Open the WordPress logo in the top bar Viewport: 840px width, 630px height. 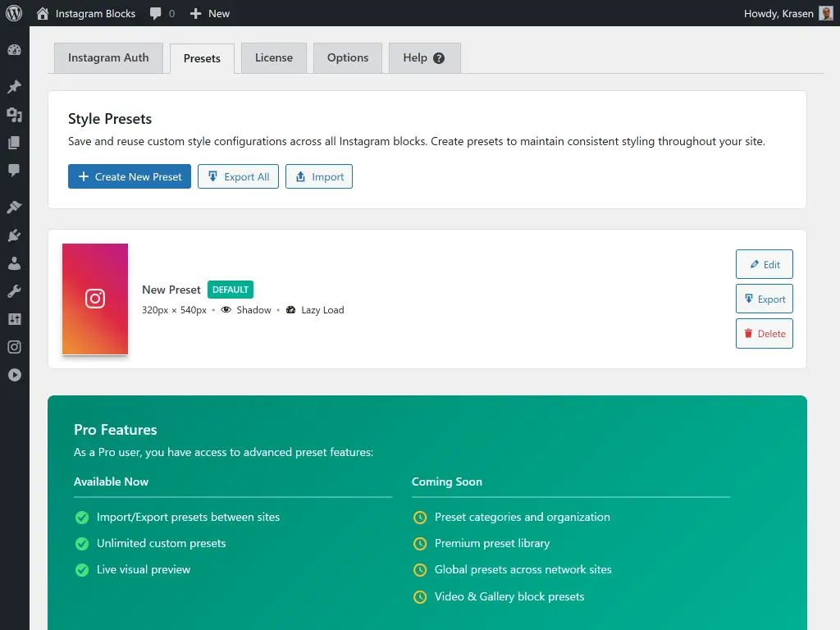point(12,13)
